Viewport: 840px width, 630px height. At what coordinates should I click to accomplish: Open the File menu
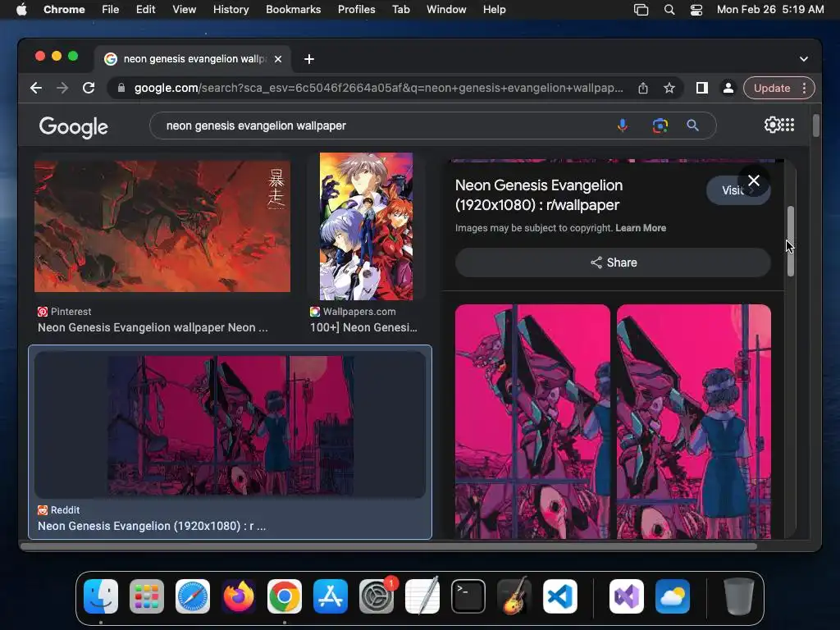coord(111,10)
